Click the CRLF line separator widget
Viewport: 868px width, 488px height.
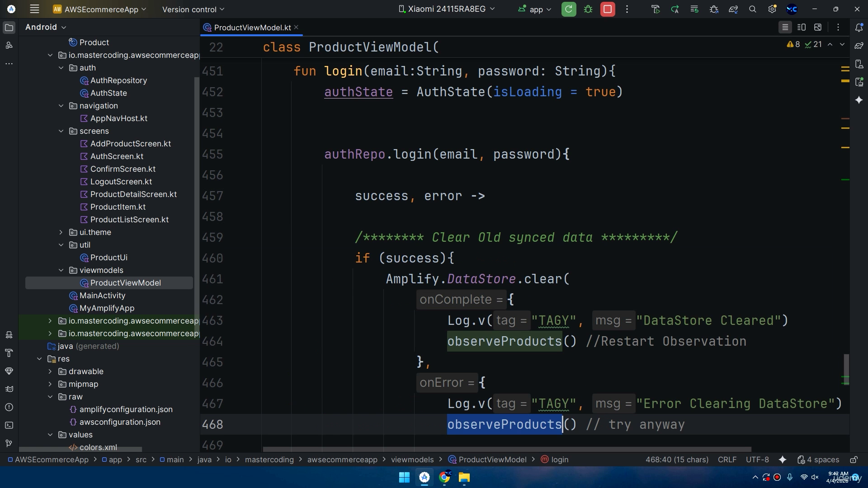tap(727, 460)
